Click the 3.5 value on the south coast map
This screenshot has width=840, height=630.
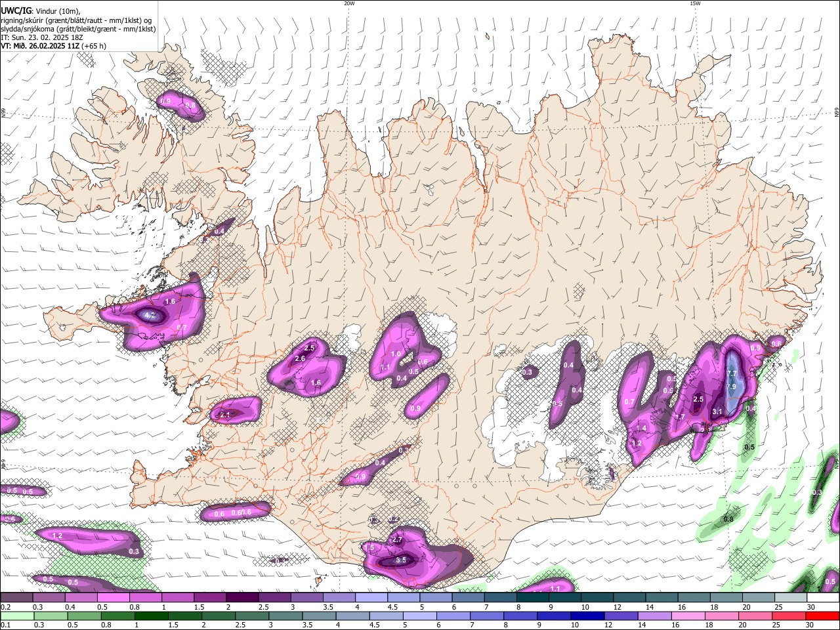tap(401, 560)
